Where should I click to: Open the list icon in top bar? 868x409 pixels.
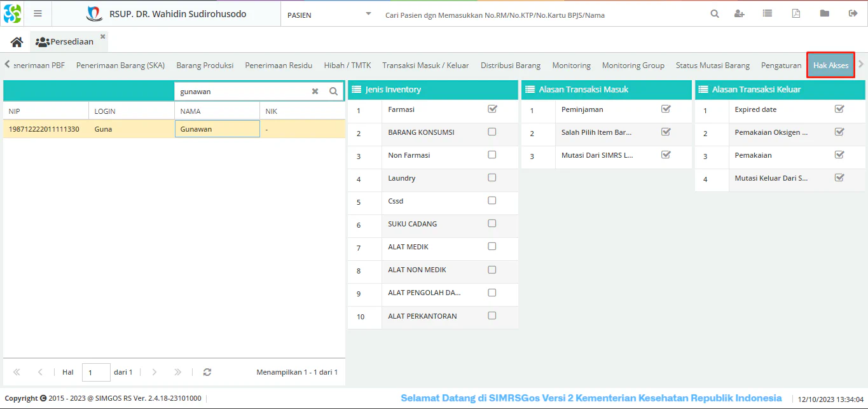coord(768,13)
